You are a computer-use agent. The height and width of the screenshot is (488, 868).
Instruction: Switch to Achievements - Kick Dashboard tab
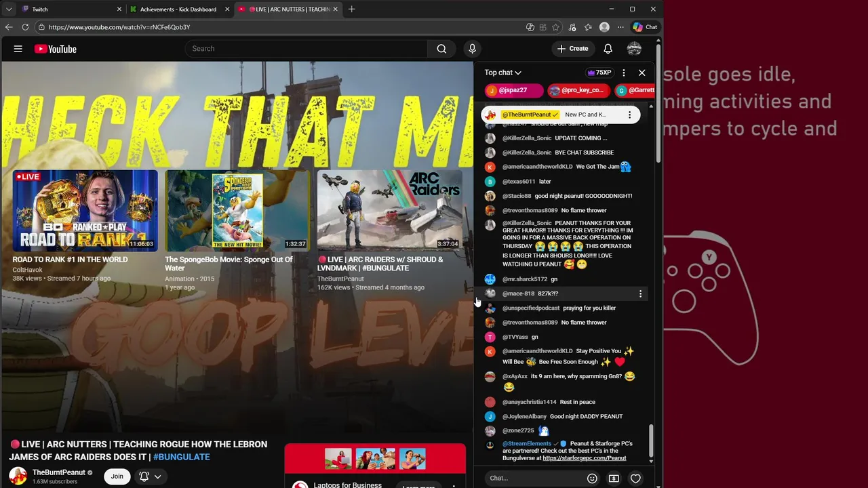coord(178,9)
